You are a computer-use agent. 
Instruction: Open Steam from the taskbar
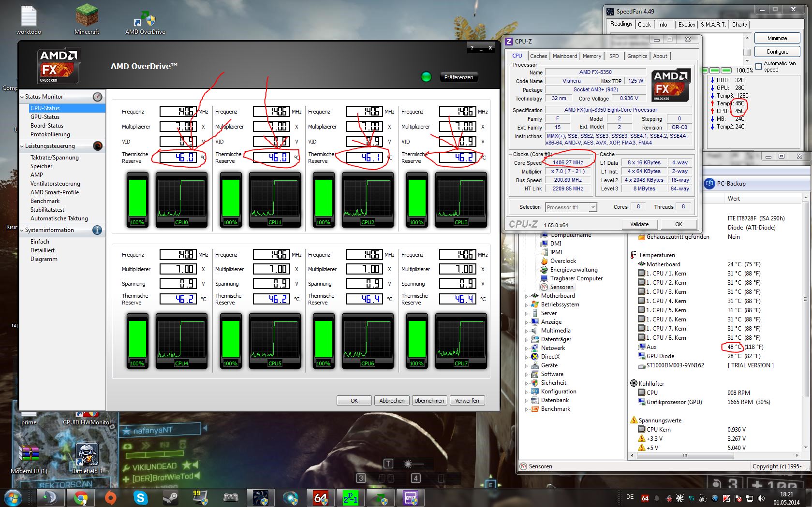[x=171, y=497]
